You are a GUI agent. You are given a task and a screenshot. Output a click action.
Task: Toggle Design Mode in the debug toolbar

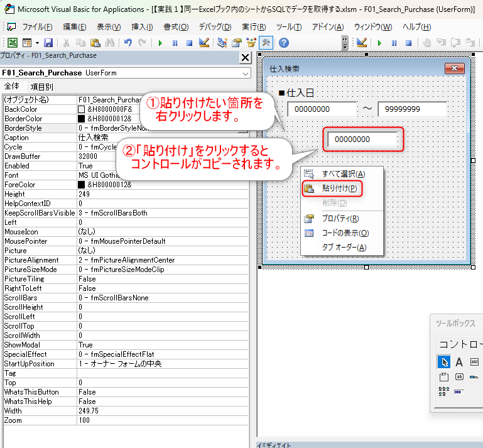tap(362, 43)
